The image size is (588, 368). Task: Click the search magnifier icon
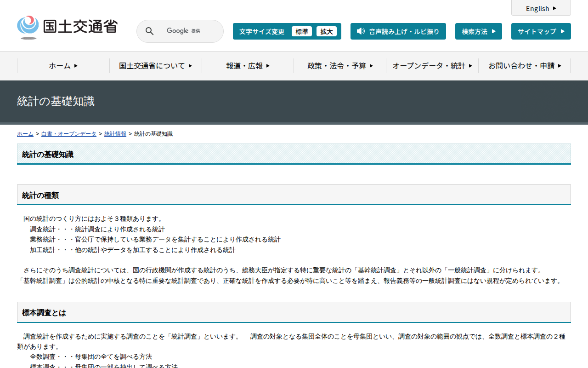click(149, 31)
